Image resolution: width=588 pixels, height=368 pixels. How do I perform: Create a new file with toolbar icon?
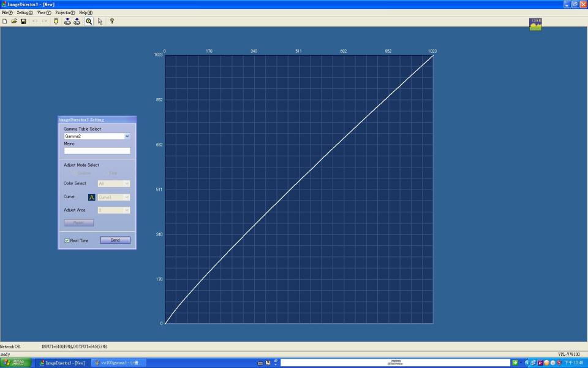click(5, 21)
